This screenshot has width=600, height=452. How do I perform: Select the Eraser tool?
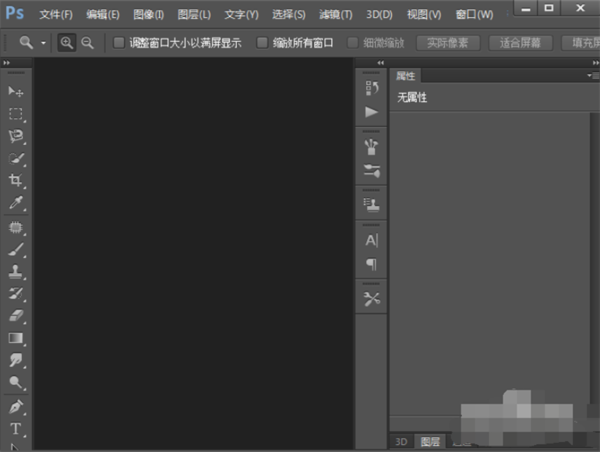(x=16, y=316)
